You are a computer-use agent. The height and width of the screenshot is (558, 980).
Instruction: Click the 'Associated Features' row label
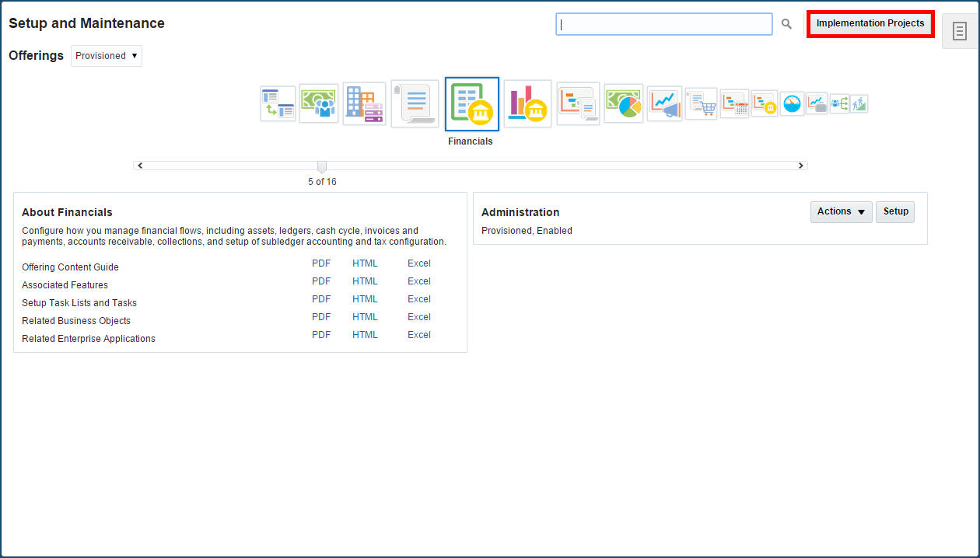65,285
